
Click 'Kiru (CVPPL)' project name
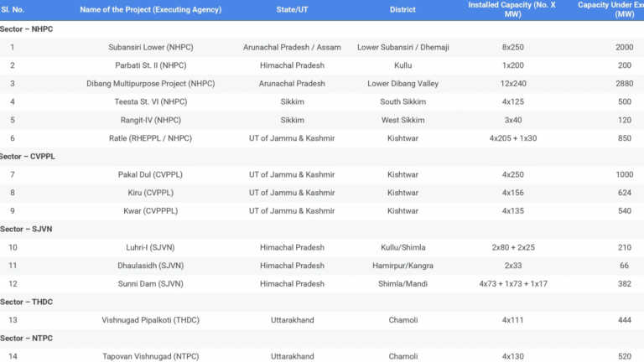tap(151, 193)
